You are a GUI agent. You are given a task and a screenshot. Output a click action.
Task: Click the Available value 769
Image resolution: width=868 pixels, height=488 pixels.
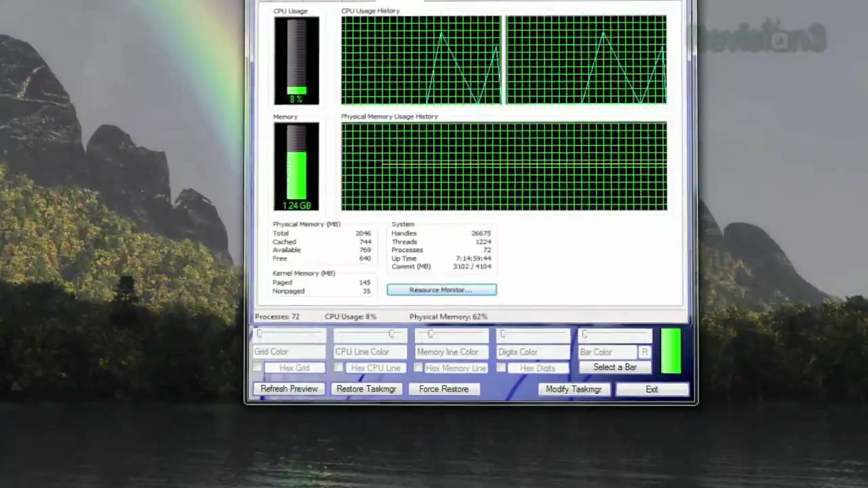tap(365, 250)
